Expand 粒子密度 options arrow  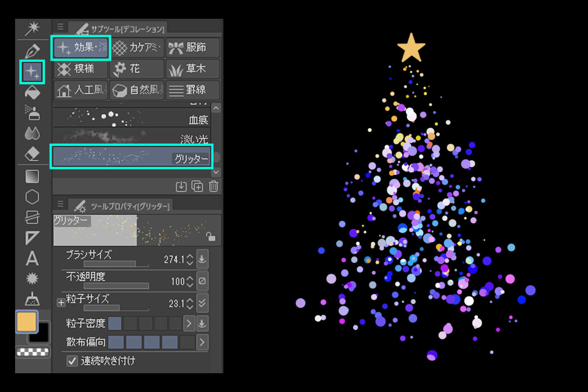click(x=189, y=323)
